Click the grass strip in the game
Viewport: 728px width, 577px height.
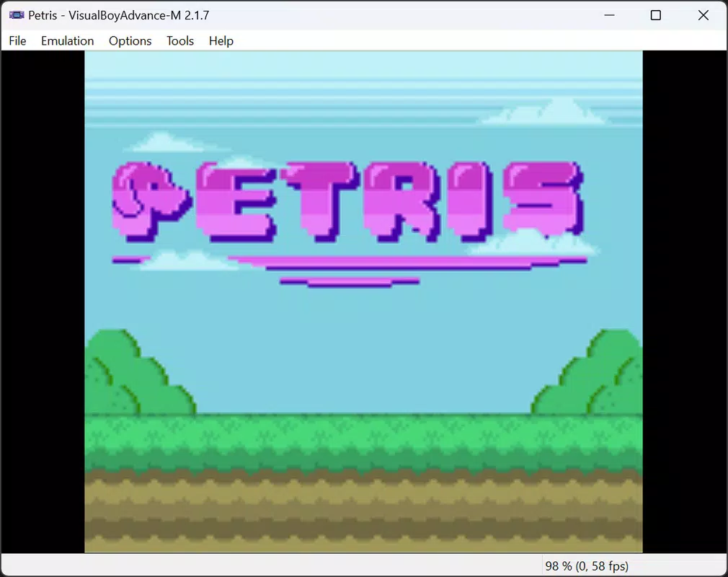click(x=363, y=441)
